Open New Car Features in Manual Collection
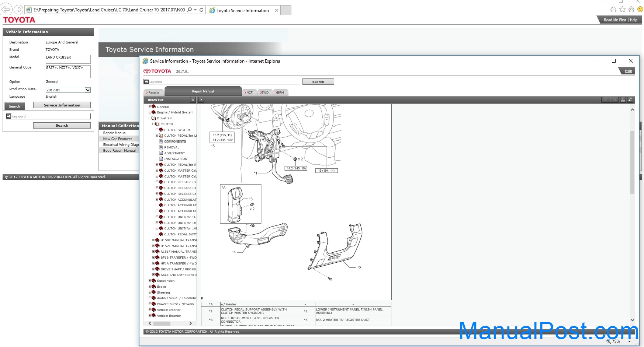This screenshot has width=644, height=347. click(x=118, y=139)
